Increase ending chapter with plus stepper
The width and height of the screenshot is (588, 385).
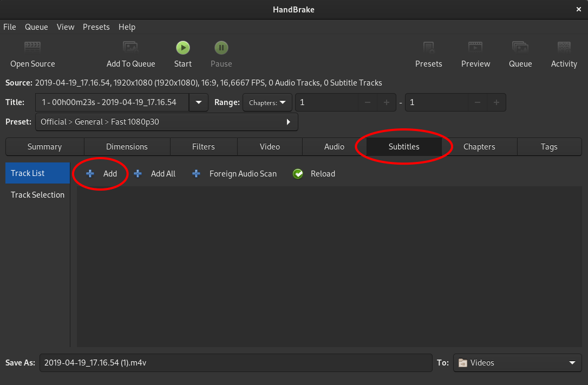(496, 102)
